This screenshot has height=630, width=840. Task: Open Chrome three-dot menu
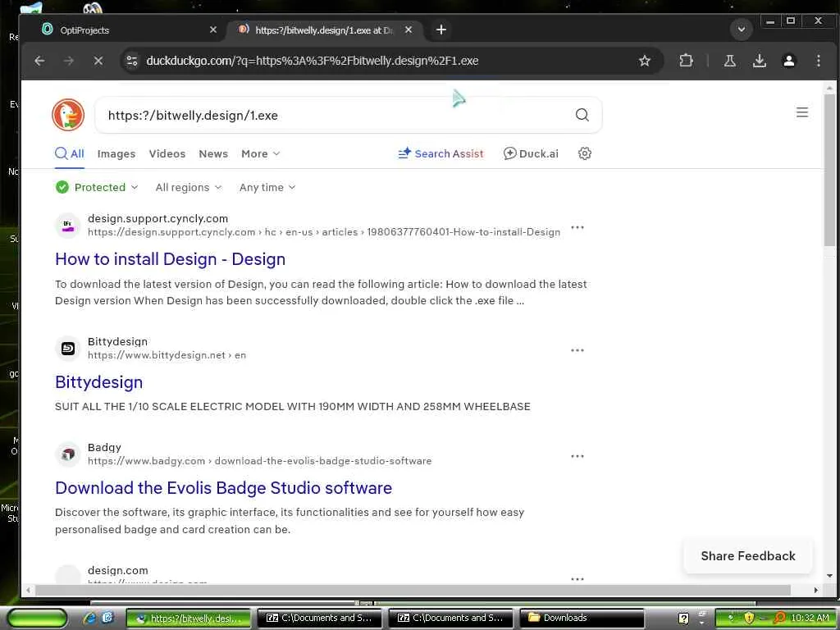pos(818,61)
